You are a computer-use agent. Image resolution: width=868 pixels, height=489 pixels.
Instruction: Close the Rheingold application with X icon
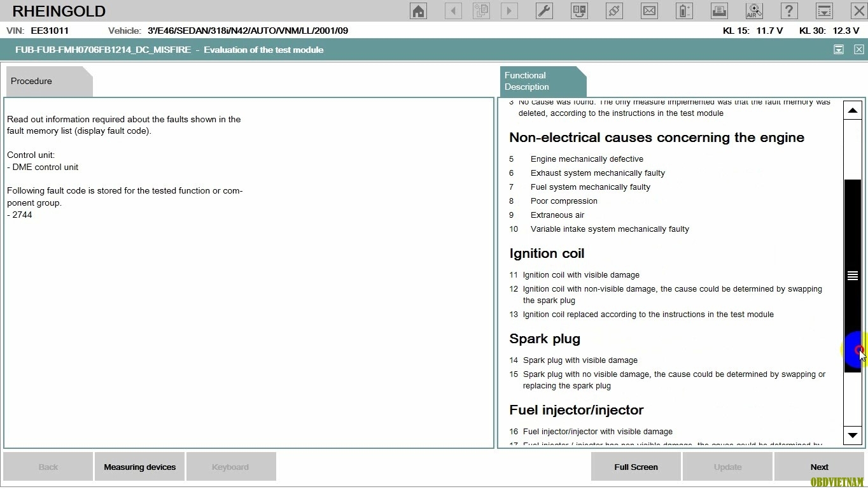pyautogui.click(x=858, y=11)
